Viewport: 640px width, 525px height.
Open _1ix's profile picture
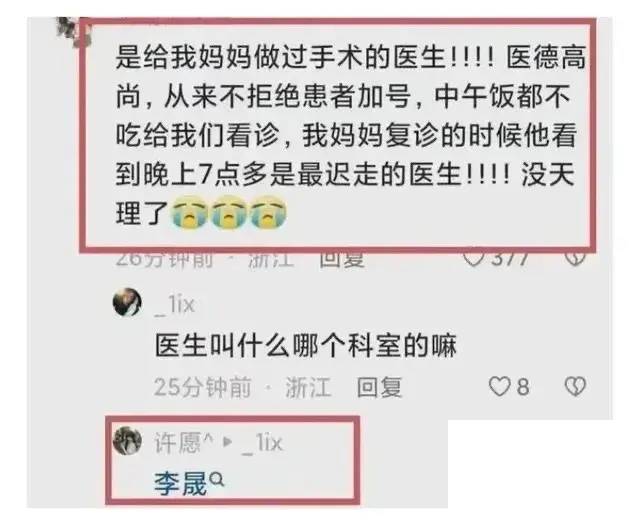127,303
